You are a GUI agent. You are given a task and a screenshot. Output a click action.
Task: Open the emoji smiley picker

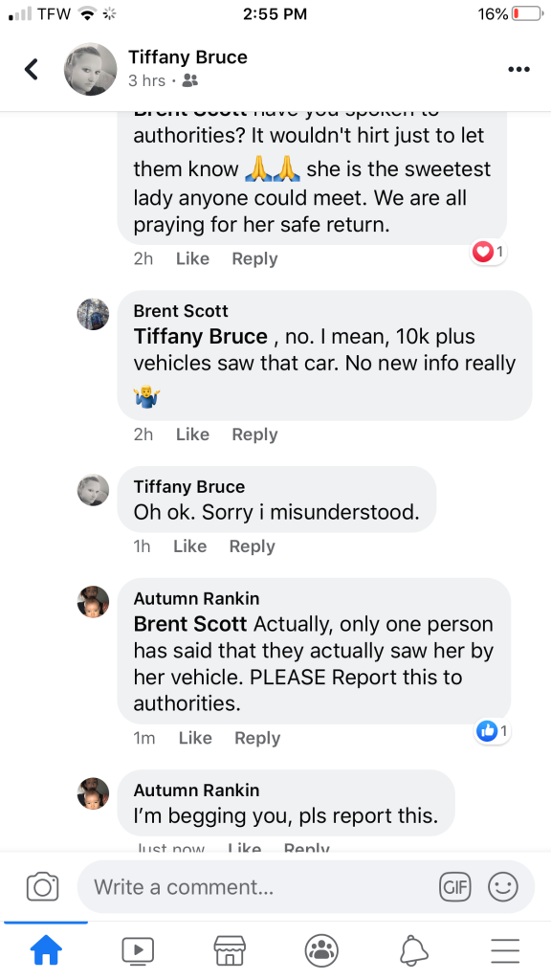[x=503, y=887]
